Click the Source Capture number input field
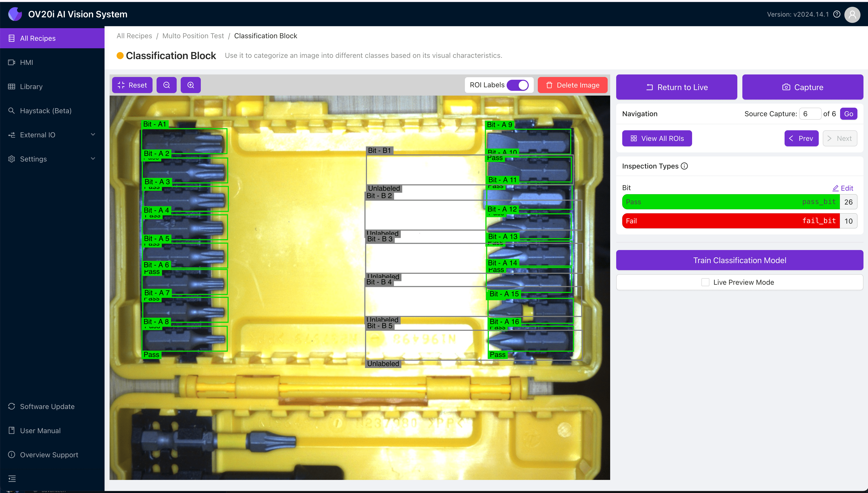The height and width of the screenshot is (493, 868). tap(810, 113)
